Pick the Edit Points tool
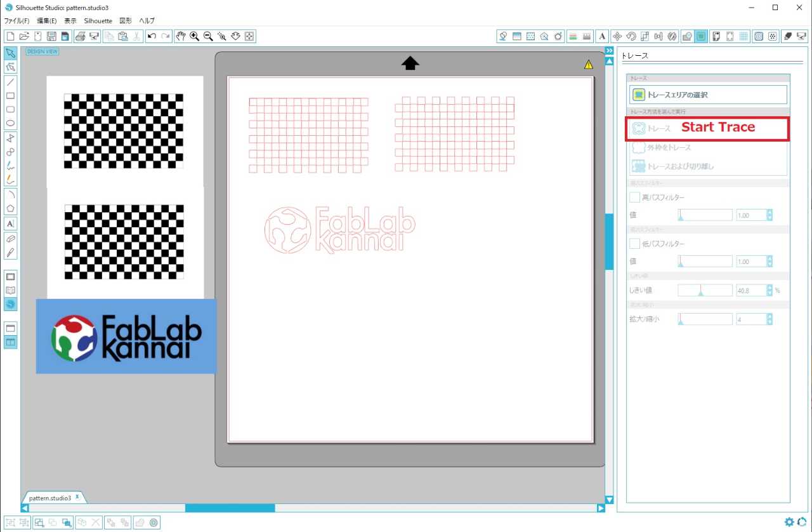 (x=10, y=67)
